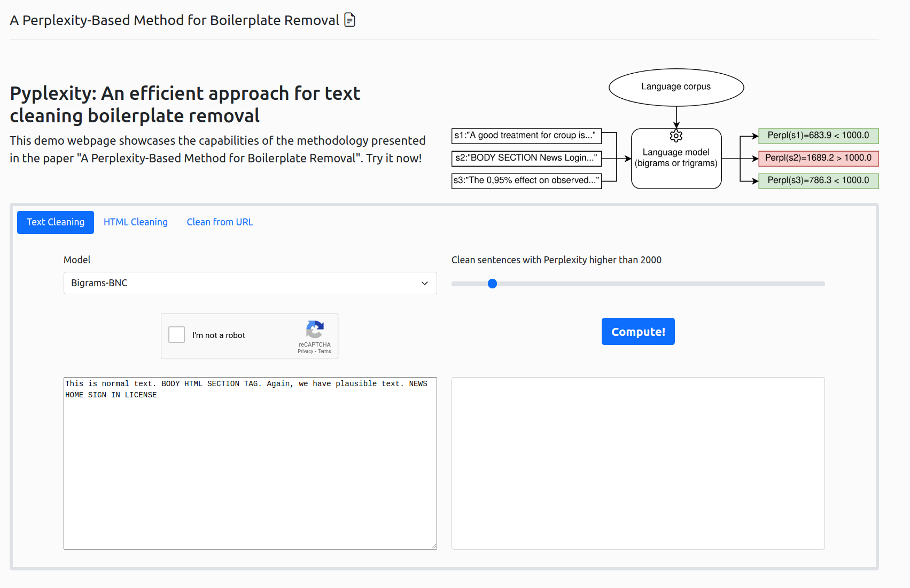Open the reCAPTCHA Terms link
This screenshot has height=588, width=910.
[324, 351]
